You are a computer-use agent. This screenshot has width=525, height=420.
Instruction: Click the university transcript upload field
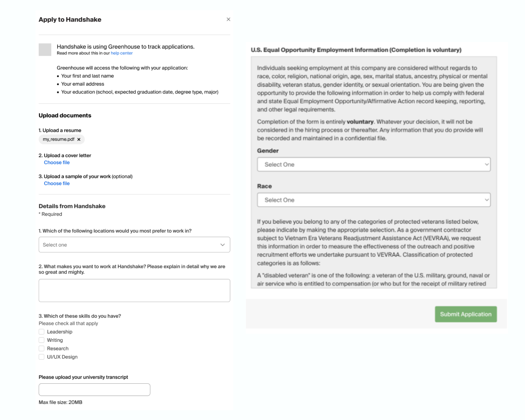94,390
